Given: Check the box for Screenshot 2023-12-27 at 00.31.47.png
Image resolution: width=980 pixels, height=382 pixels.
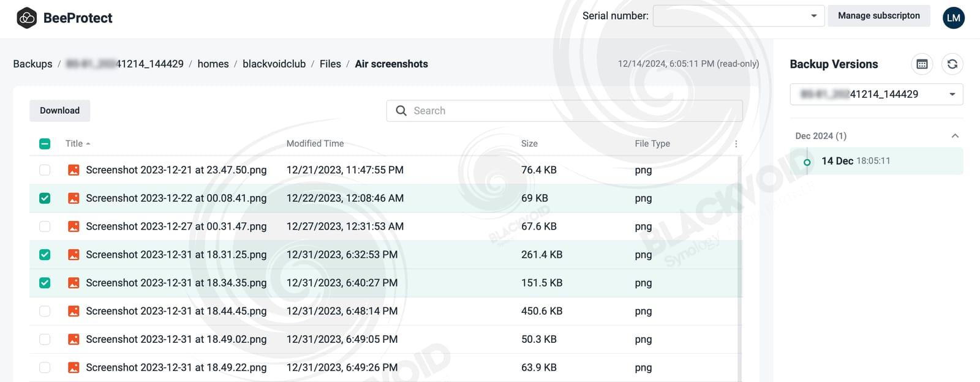Looking at the screenshot, I should (45, 227).
